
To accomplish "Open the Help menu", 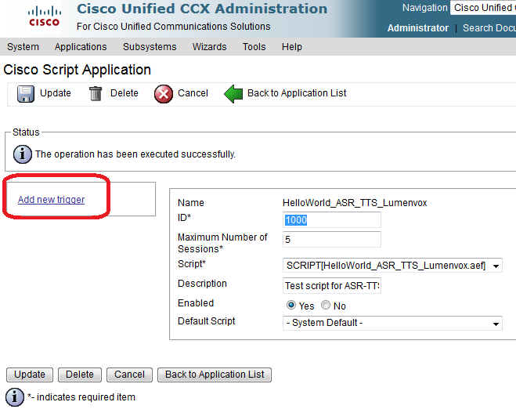I will [x=292, y=47].
